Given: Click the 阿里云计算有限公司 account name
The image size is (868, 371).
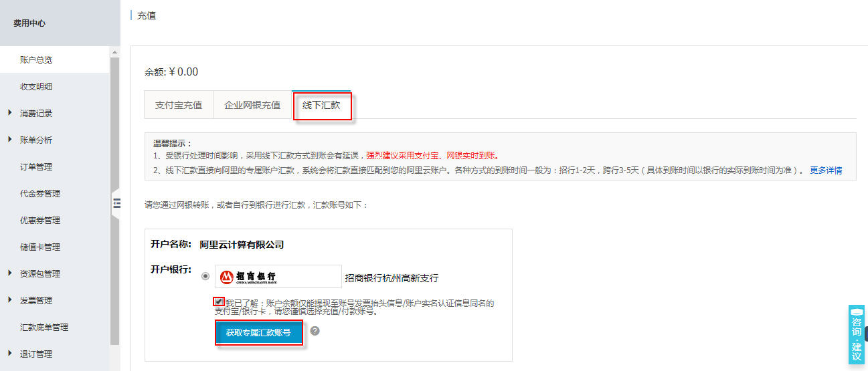Looking at the screenshot, I should (242, 245).
